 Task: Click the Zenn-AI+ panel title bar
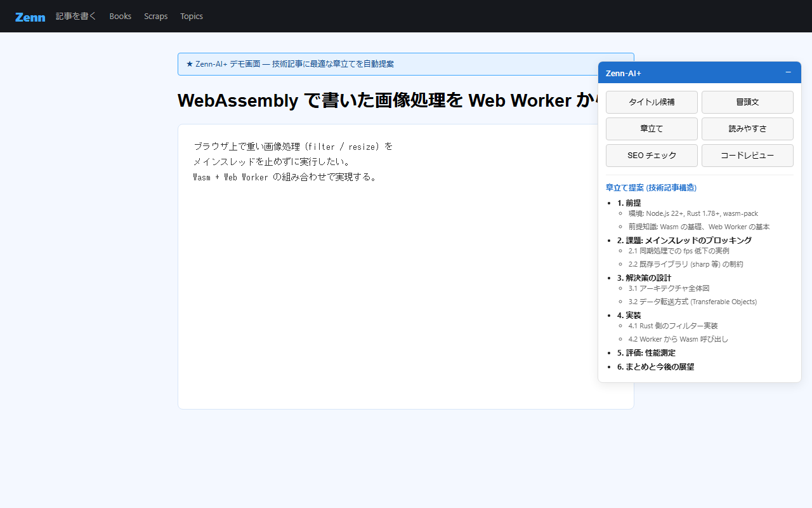click(700, 72)
